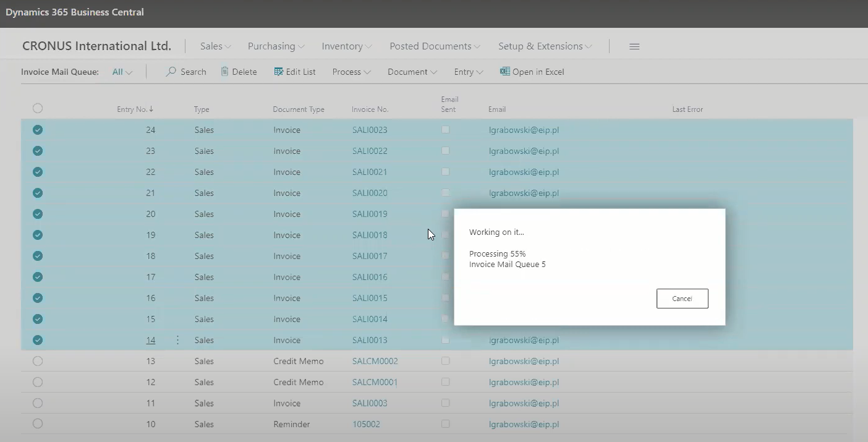Image resolution: width=868 pixels, height=442 pixels.
Task: Open the Document action dropdown
Action: click(412, 72)
